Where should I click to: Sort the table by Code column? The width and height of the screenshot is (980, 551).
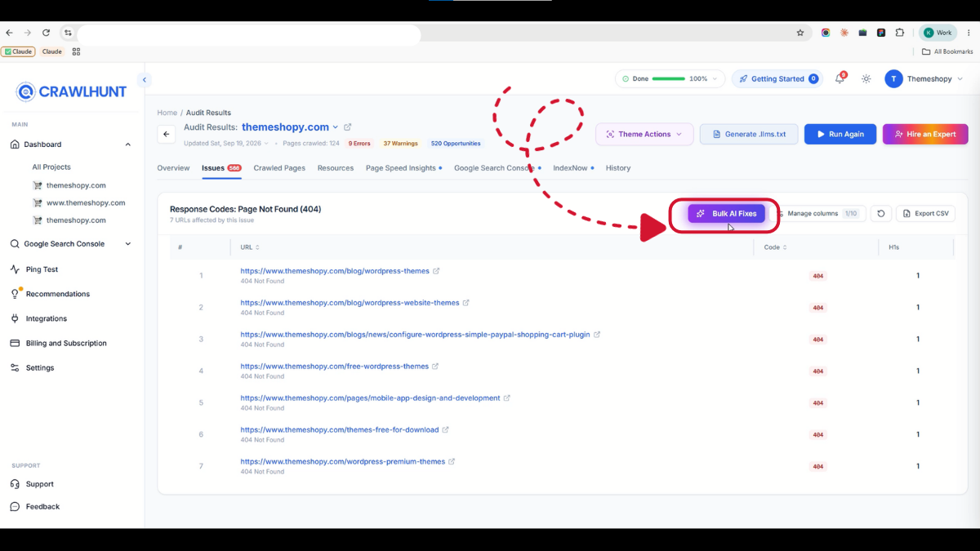click(775, 247)
